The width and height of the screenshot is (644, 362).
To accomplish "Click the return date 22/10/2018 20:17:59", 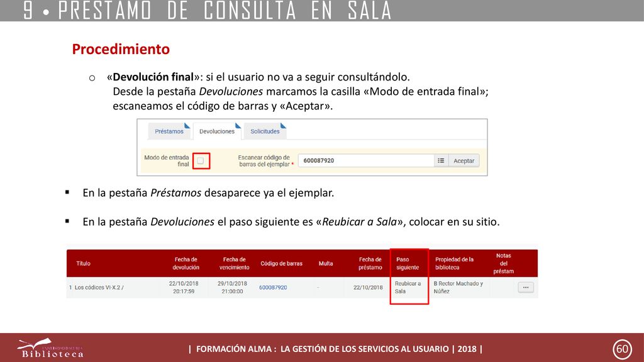I will coord(184,287).
